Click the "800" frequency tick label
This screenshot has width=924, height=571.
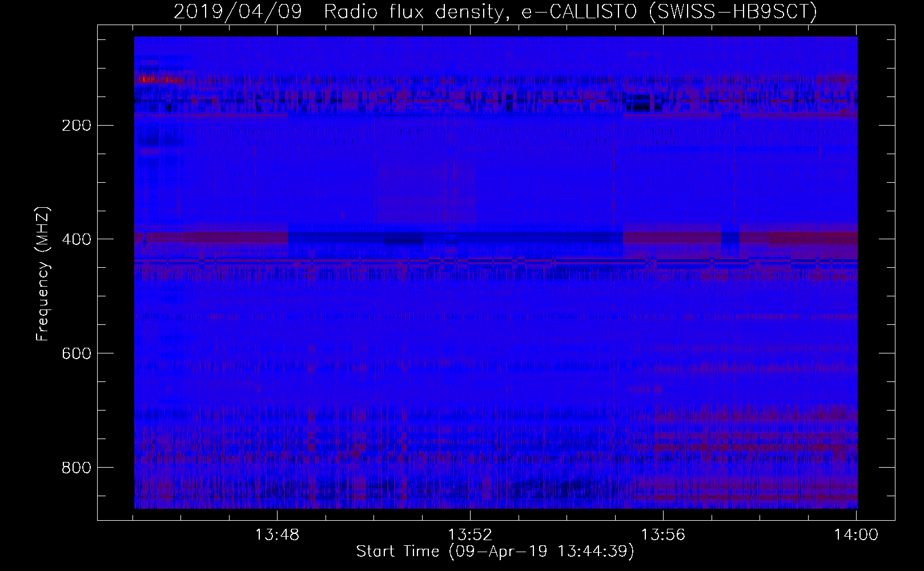pyautogui.click(x=75, y=467)
